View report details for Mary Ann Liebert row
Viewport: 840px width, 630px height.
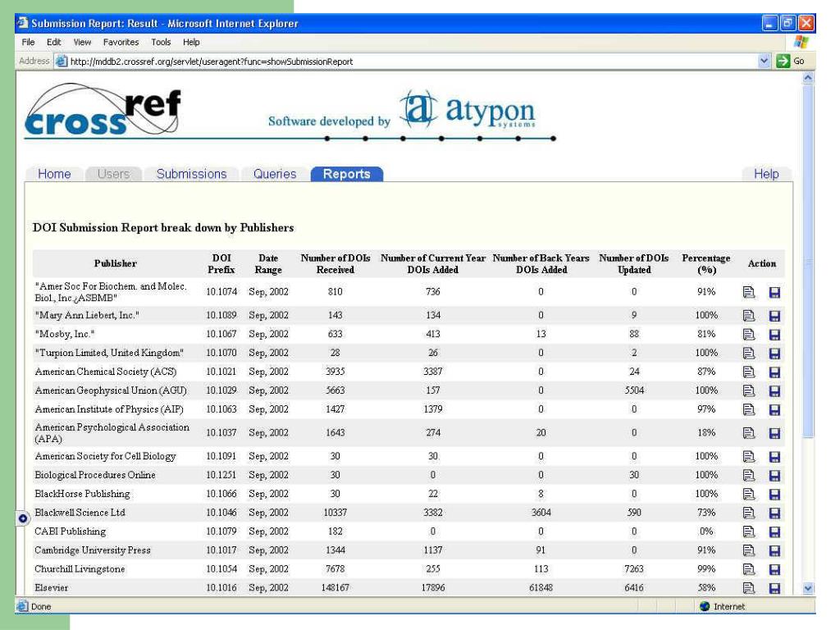748,316
